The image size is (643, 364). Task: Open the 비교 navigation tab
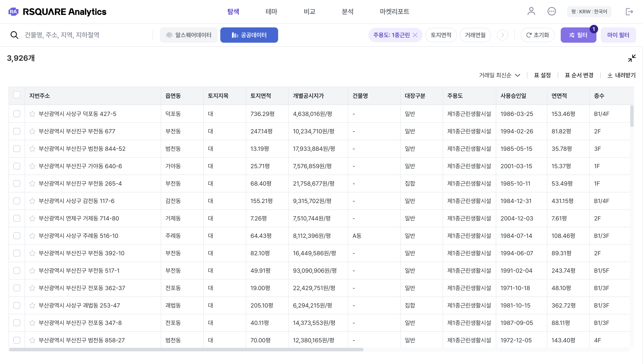click(309, 11)
